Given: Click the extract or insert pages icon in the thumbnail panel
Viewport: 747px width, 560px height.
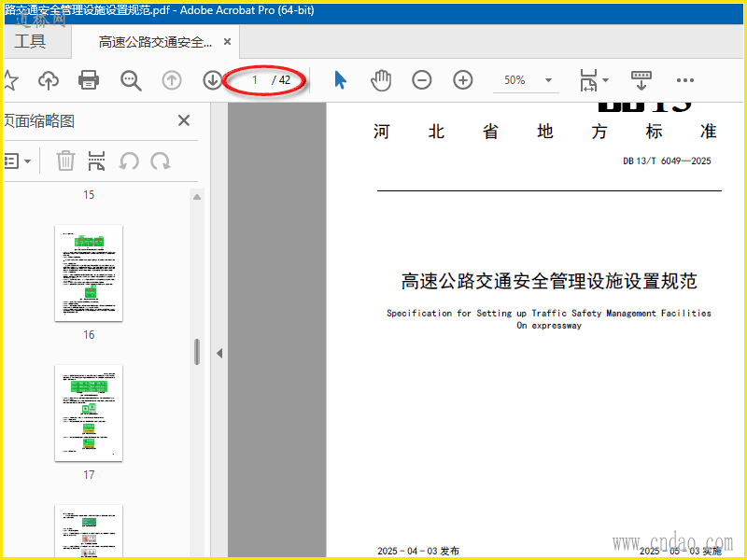Looking at the screenshot, I should point(97,161).
